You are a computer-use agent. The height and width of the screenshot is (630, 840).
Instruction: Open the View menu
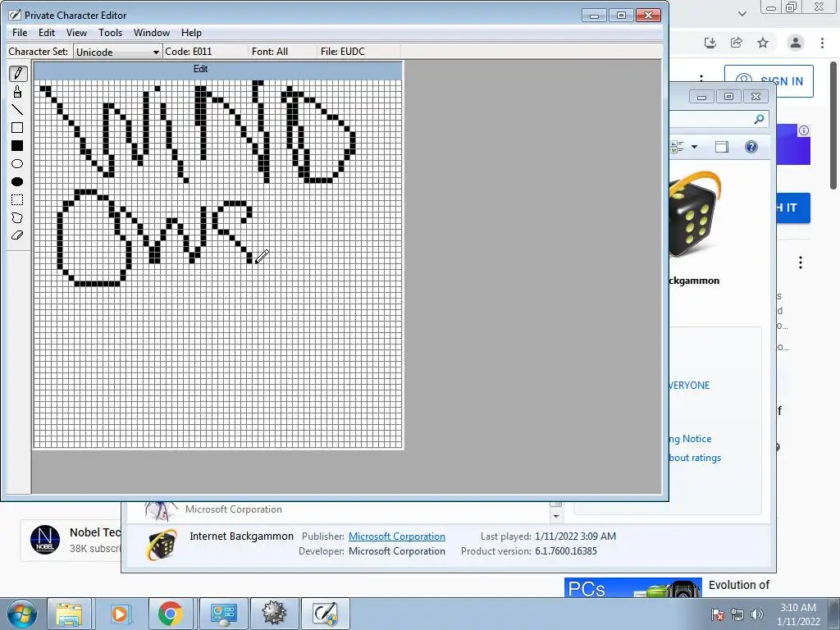(76, 33)
